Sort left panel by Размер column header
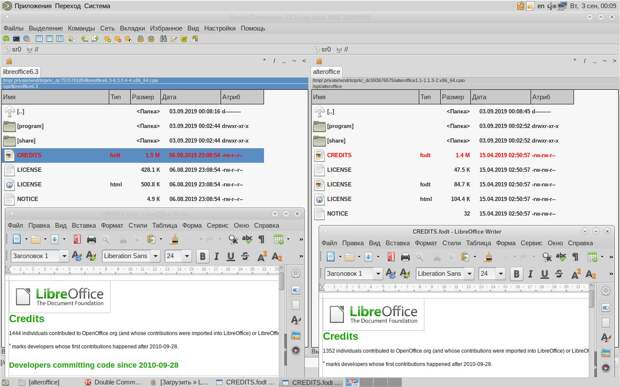Image resolution: width=620 pixels, height=387 pixels. (x=145, y=97)
